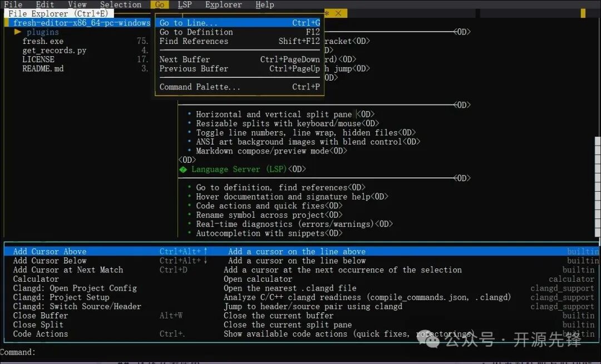Run Close Buffer command in palette

click(301, 316)
